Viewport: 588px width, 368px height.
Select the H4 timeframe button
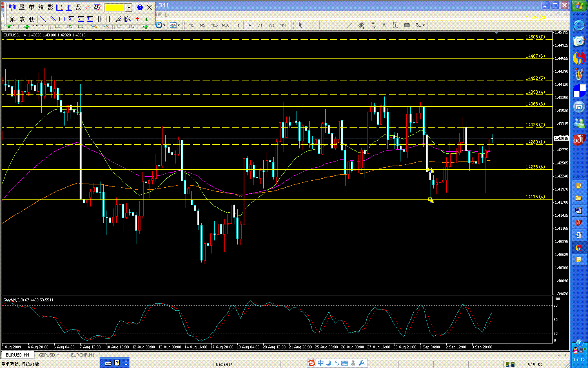click(248, 25)
